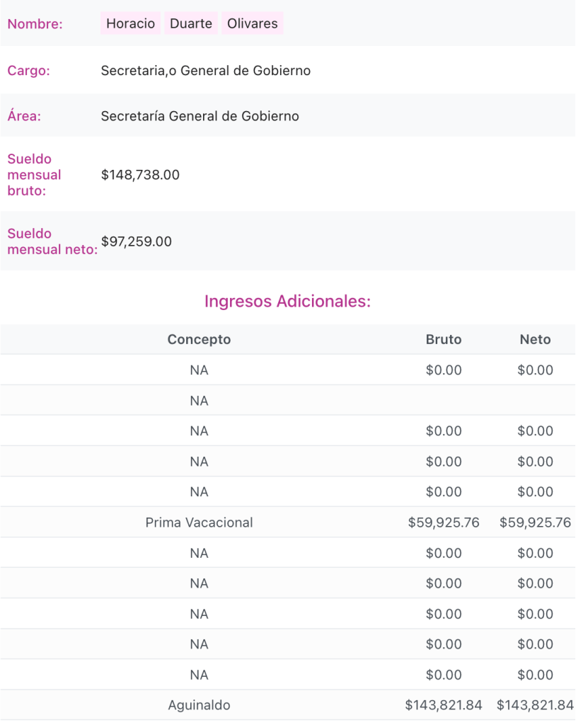Click the Cargo field label
588x725 pixels.
pyautogui.click(x=28, y=71)
